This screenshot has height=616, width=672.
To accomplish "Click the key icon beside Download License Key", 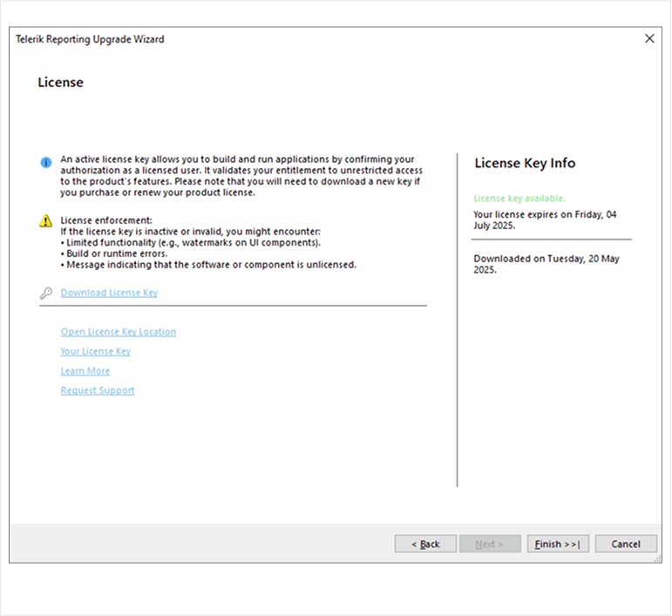I will coord(46,294).
